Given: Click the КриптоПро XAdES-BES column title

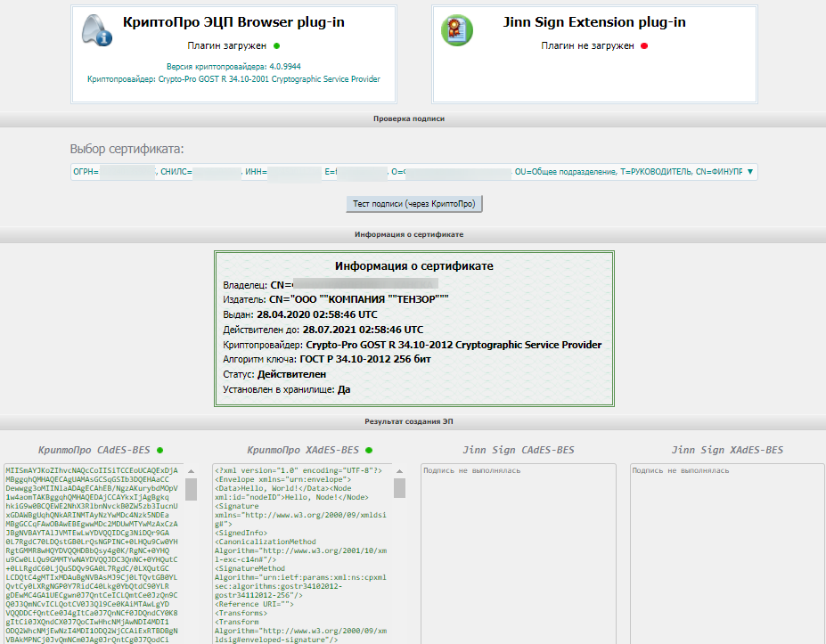Looking at the screenshot, I should coord(303,450).
